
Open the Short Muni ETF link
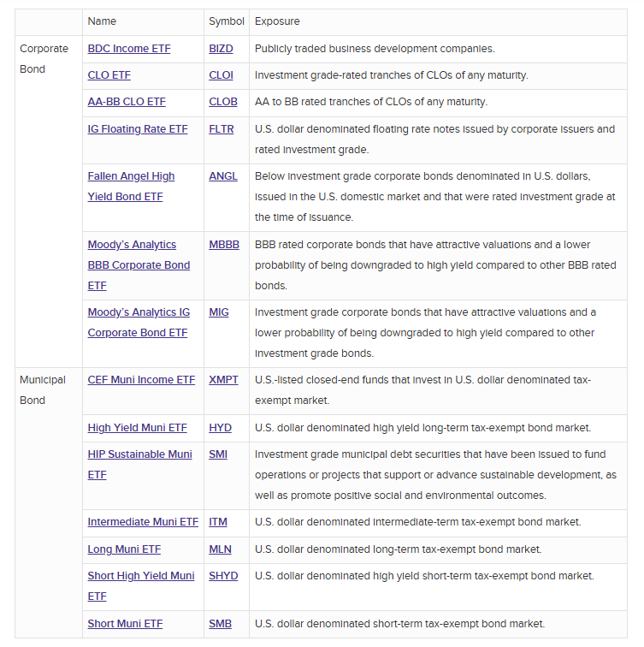(126, 624)
